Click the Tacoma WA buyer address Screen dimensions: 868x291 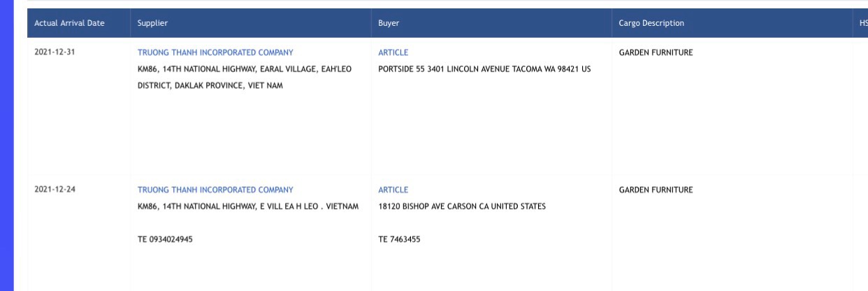pos(484,69)
